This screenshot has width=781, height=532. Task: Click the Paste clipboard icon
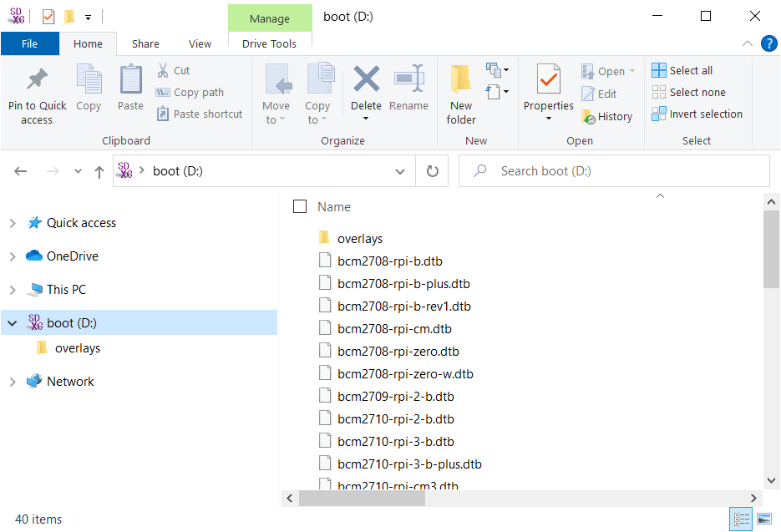tap(130, 79)
